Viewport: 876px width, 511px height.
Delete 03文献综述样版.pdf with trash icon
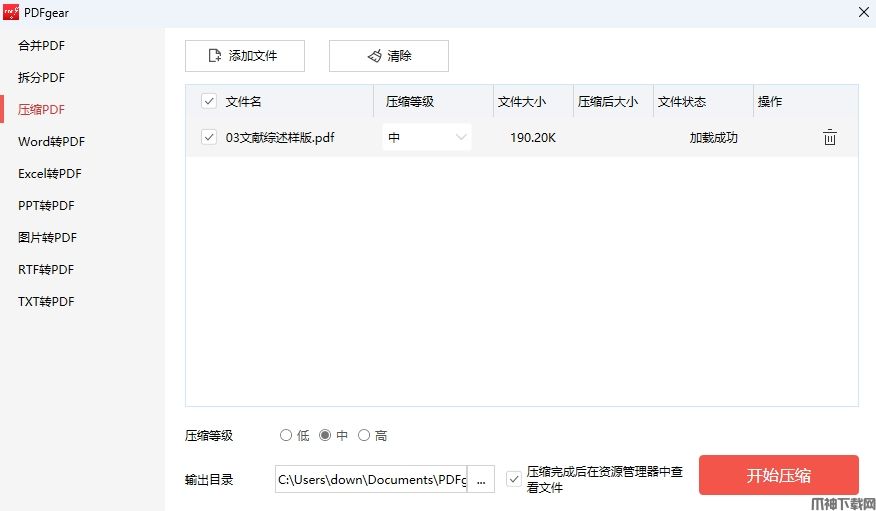[x=830, y=137]
